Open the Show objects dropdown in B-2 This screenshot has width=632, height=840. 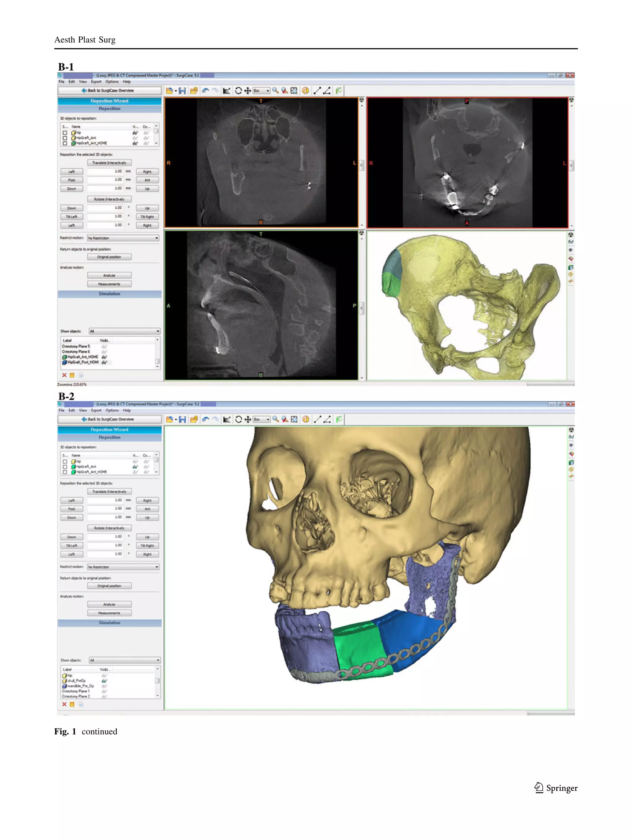(124, 660)
